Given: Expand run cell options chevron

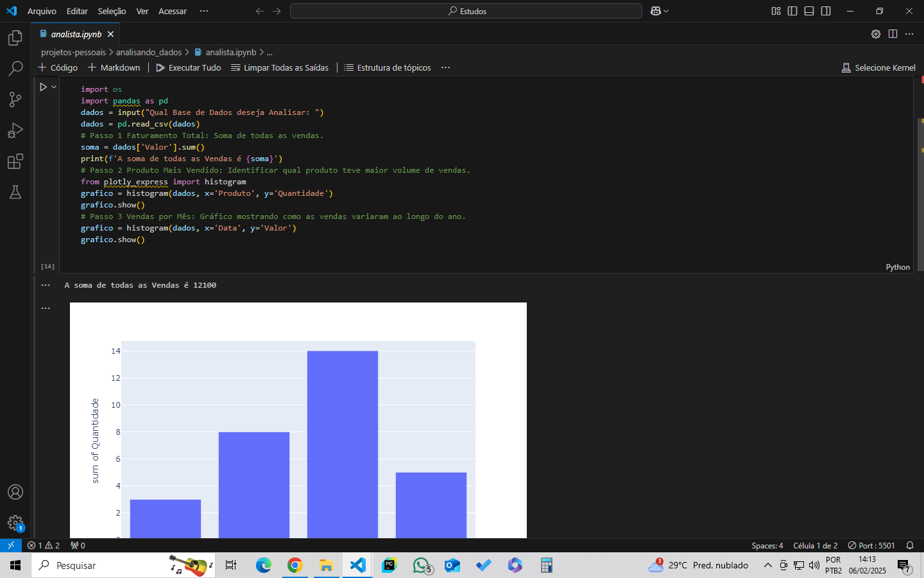Looking at the screenshot, I should (54, 87).
